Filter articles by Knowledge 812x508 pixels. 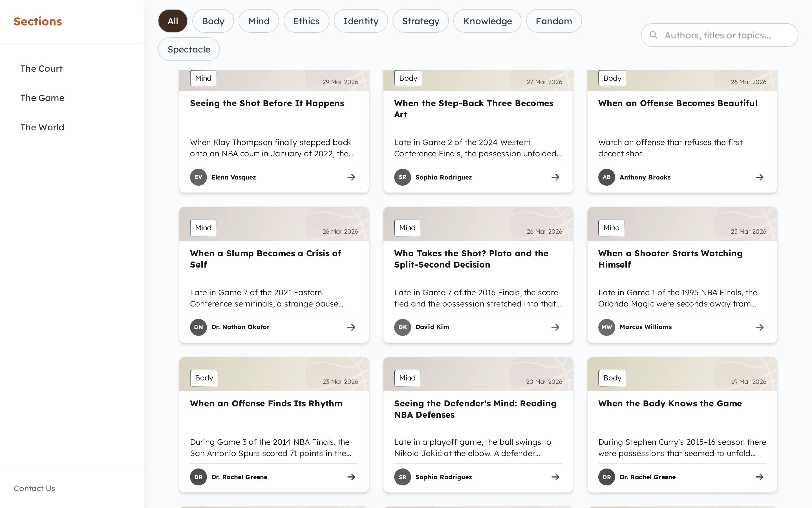[x=487, y=21]
